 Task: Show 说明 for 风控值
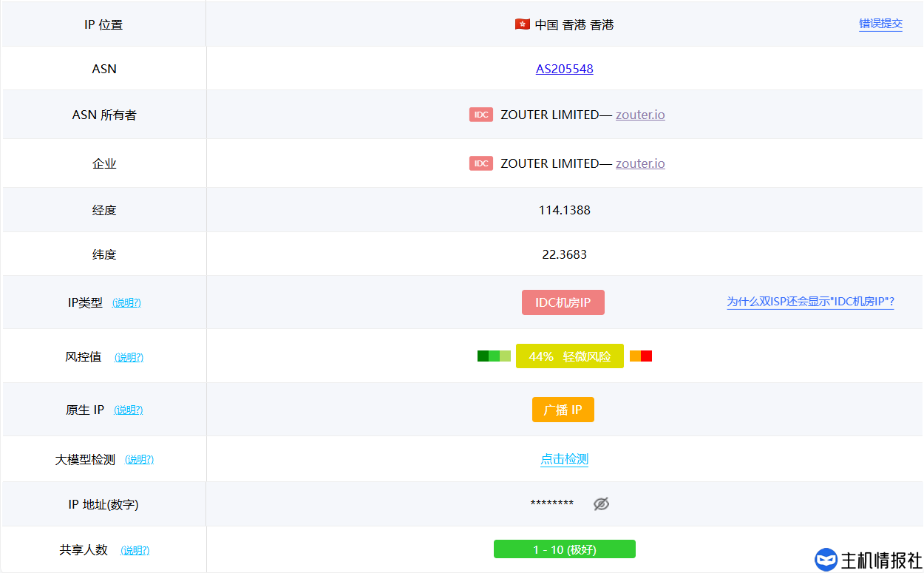(x=129, y=357)
